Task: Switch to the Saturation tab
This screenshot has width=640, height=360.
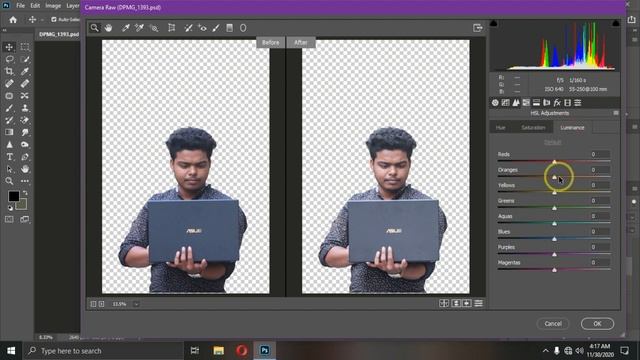Action: point(533,128)
